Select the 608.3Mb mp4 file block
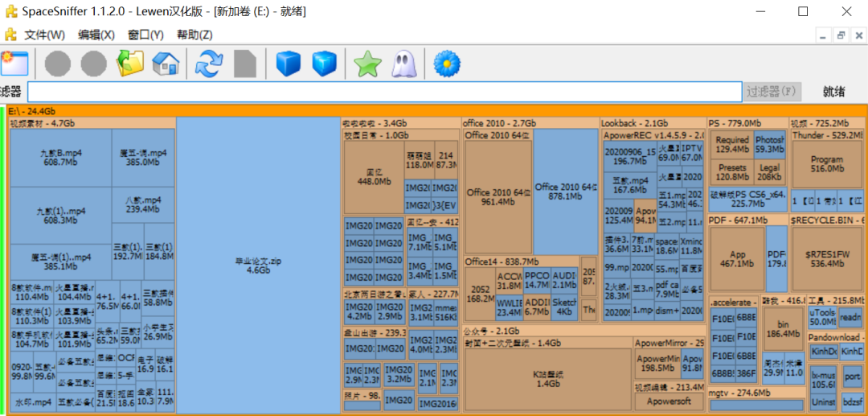This screenshot has width=868, height=416. (61, 216)
